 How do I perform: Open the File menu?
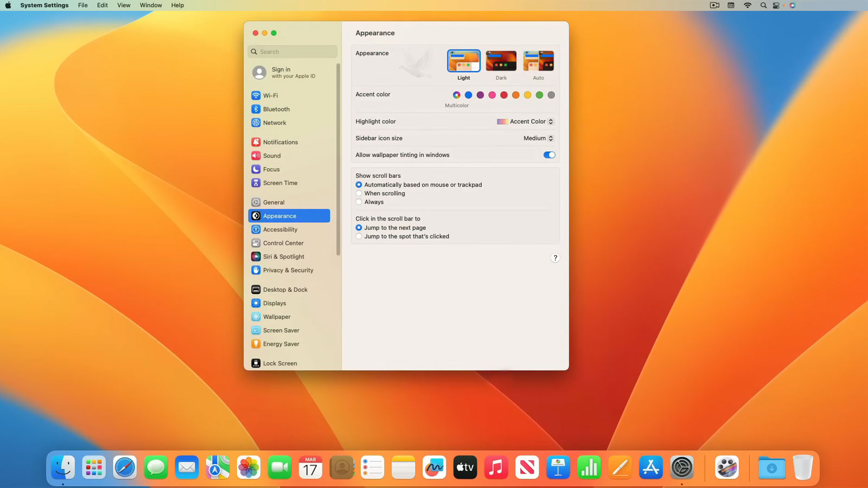[82, 5]
